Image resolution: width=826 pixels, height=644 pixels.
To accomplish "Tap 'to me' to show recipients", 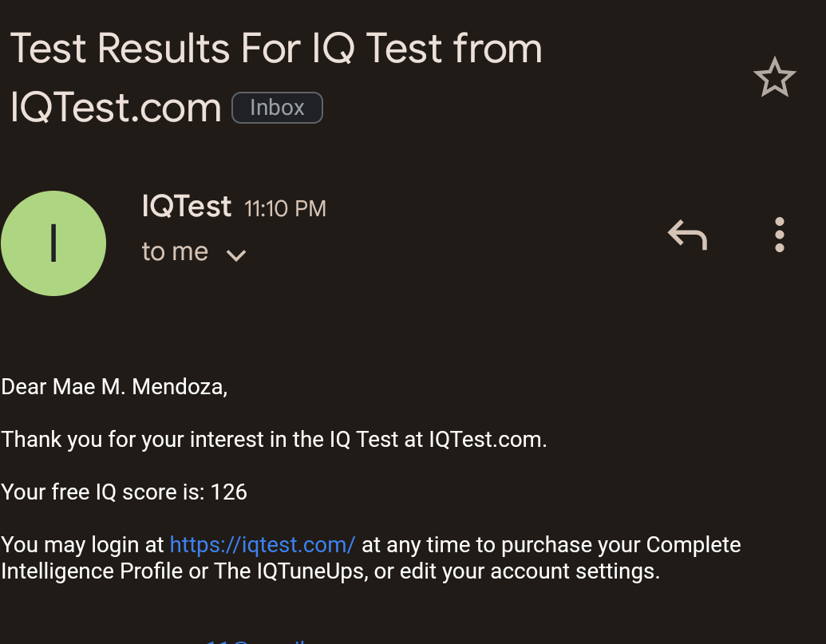I will tap(175, 251).
